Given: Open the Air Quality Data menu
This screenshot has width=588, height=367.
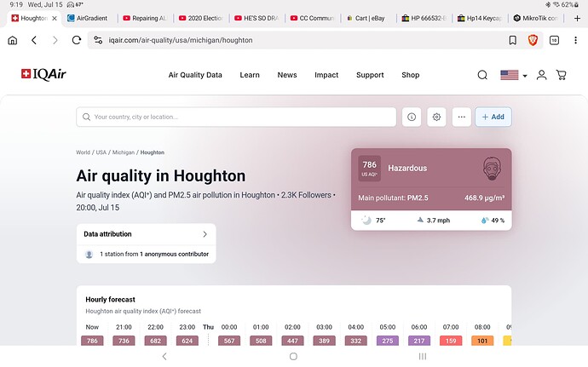Looking at the screenshot, I should click(x=195, y=75).
